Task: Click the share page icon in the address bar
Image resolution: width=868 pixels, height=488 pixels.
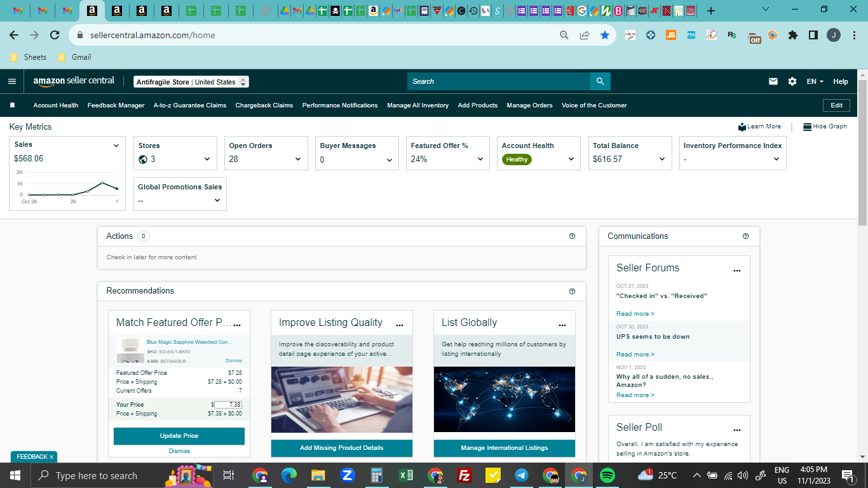Action: point(585,36)
